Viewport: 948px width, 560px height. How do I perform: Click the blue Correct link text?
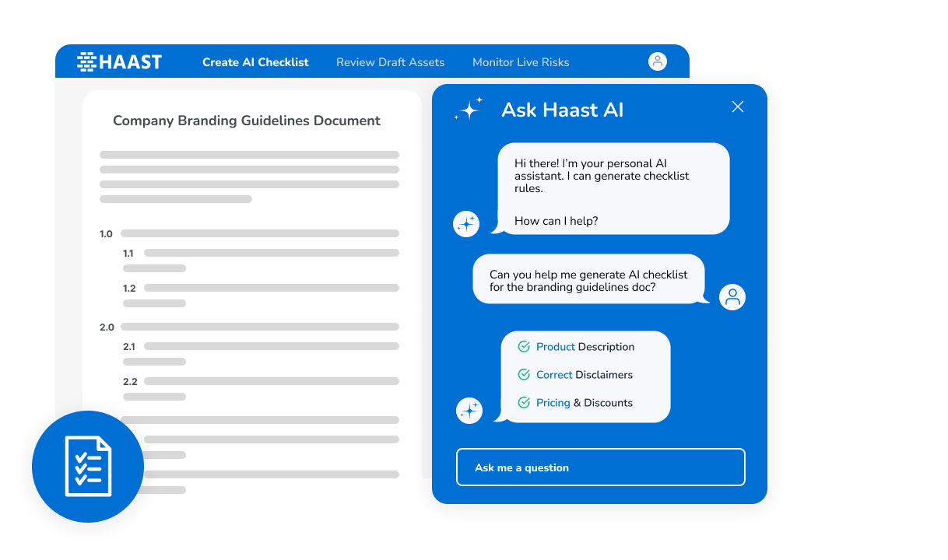[554, 375]
